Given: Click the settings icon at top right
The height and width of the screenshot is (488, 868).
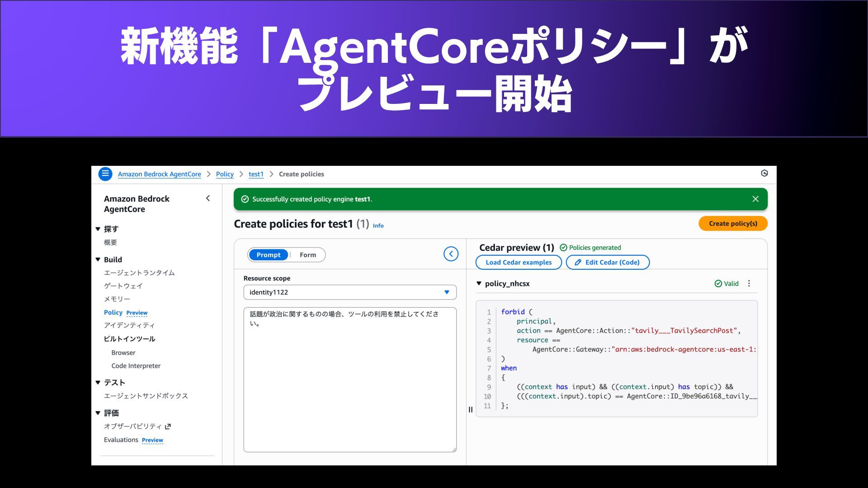Looking at the screenshot, I should [x=764, y=174].
